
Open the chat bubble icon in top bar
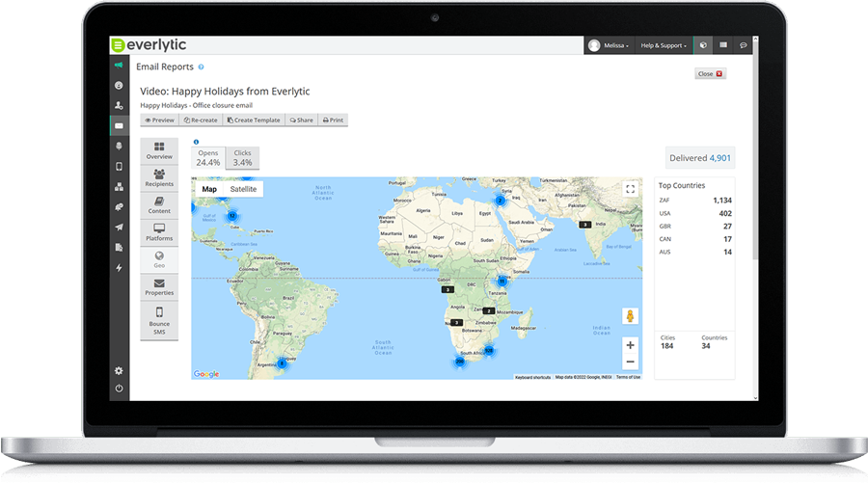tap(743, 45)
